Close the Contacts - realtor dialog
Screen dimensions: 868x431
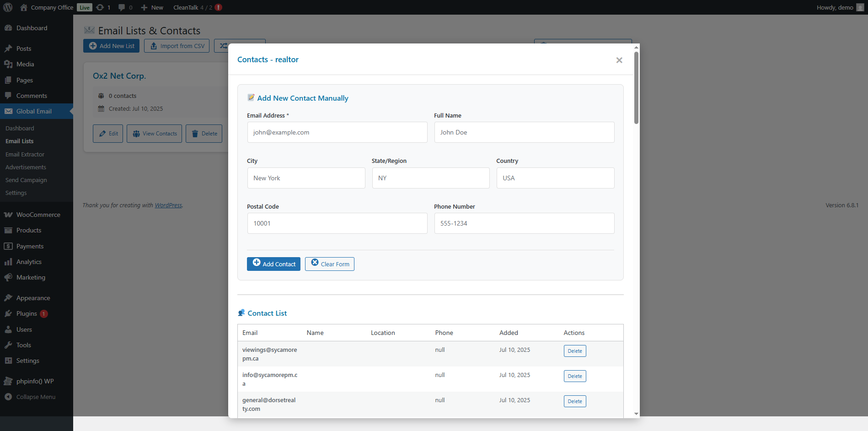pyautogui.click(x=619, y=60)
